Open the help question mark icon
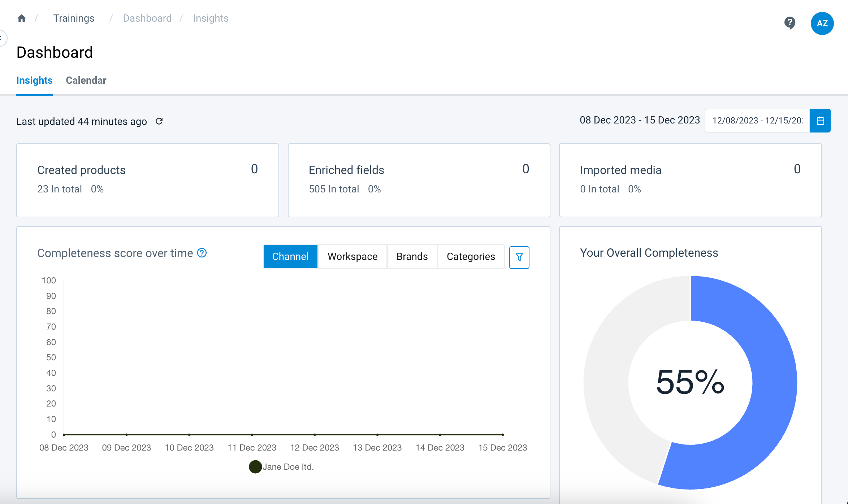 (x=789, y=23)
